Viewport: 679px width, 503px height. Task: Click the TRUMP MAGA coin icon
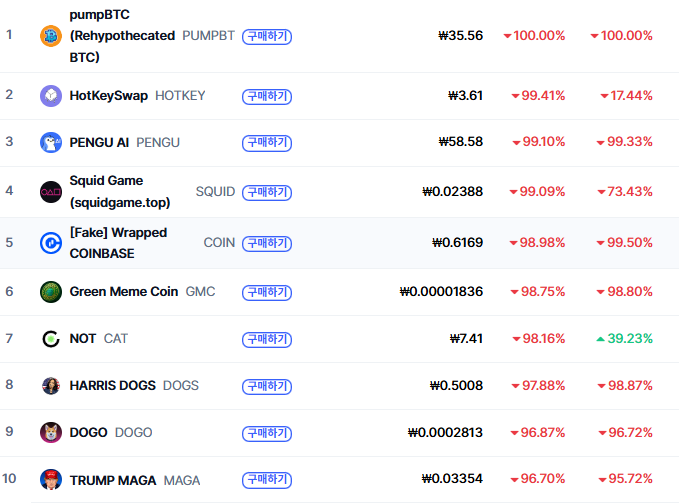click(x=50, y=480)
